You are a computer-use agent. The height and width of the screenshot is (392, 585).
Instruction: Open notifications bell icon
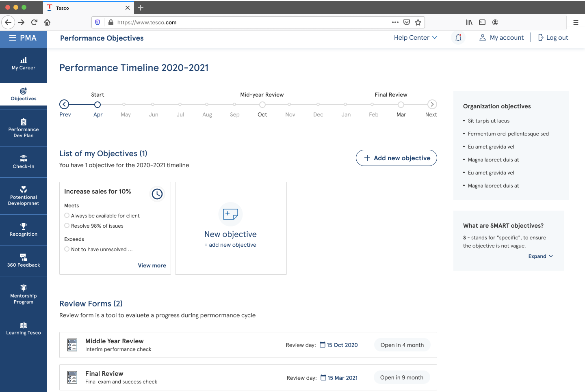point(458,38)
